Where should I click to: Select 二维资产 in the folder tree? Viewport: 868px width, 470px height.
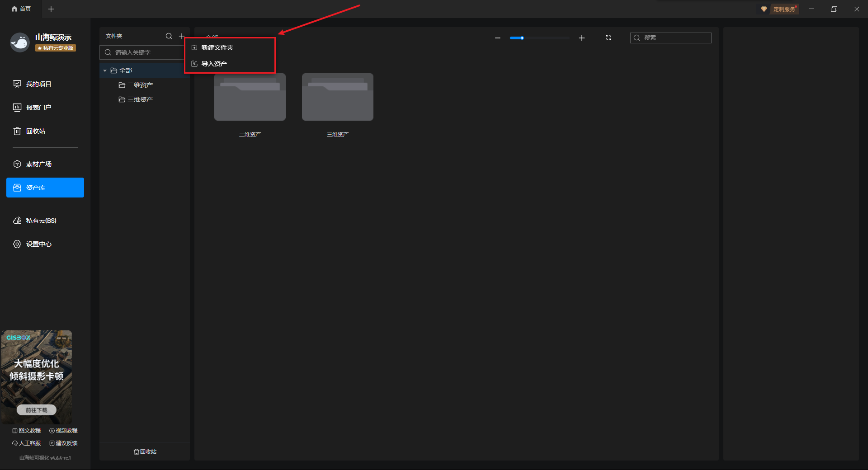(x=140, y=85)
